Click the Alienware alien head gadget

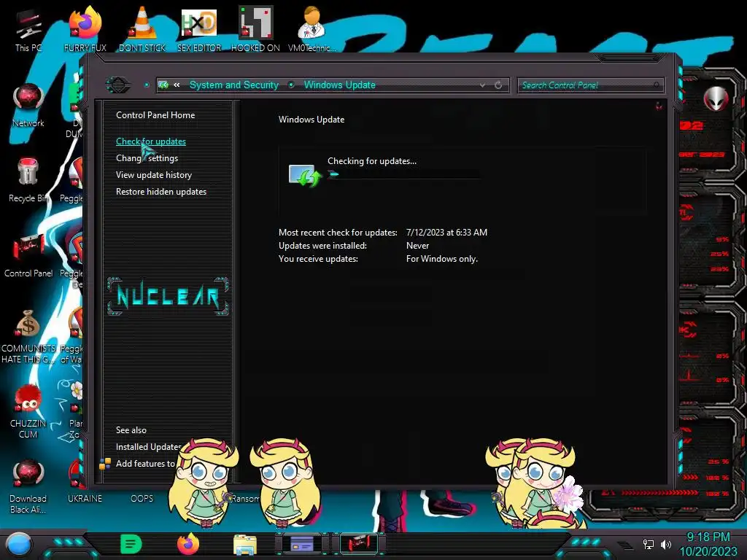716,98
